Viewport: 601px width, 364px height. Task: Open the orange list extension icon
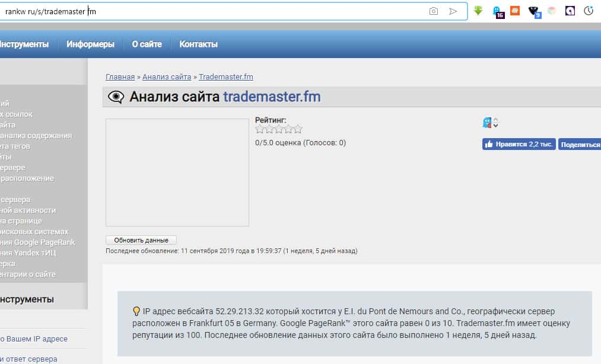point(515,10)
